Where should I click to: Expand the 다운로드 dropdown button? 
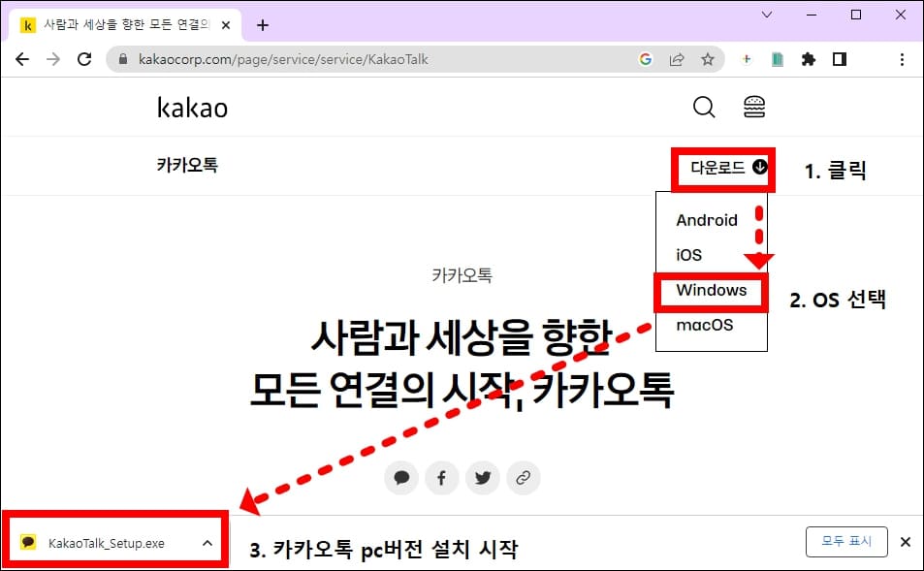pos(724,167)
